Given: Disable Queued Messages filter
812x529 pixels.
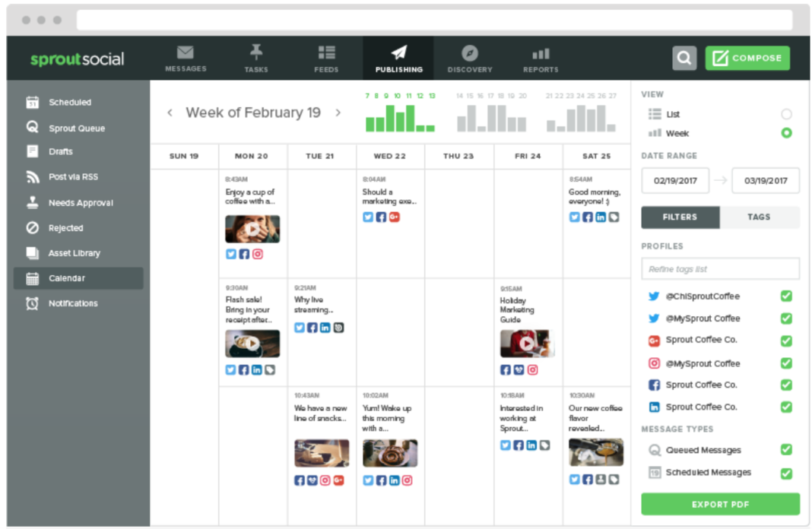Looking at the screenshot, I should pos(786,450).
